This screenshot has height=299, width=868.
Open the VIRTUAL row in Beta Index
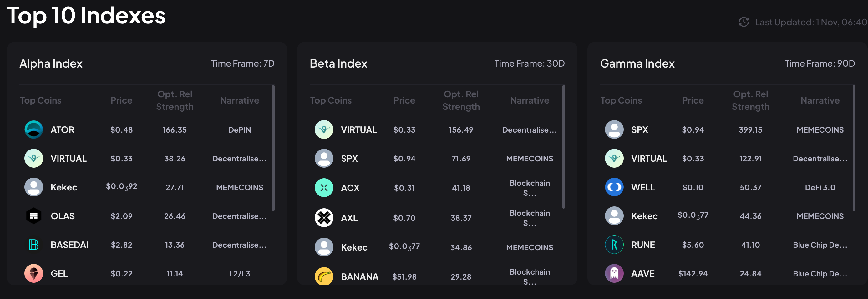click(x=358, y=130)
